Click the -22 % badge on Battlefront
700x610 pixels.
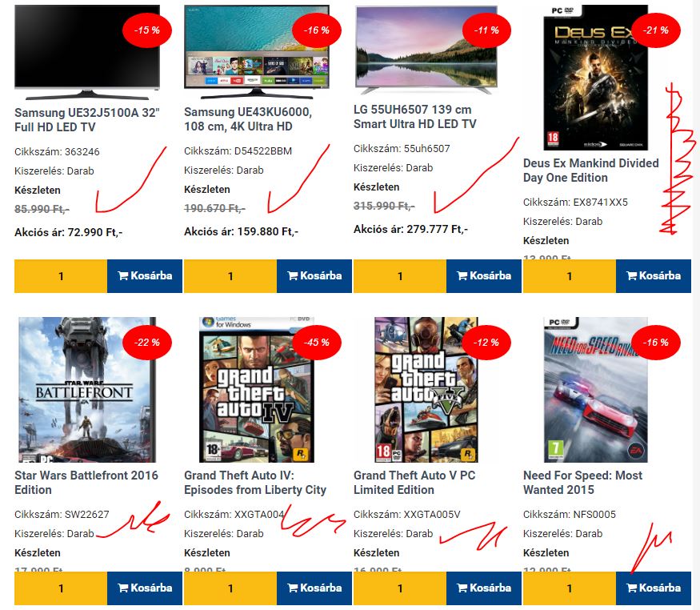click(147, 343)
